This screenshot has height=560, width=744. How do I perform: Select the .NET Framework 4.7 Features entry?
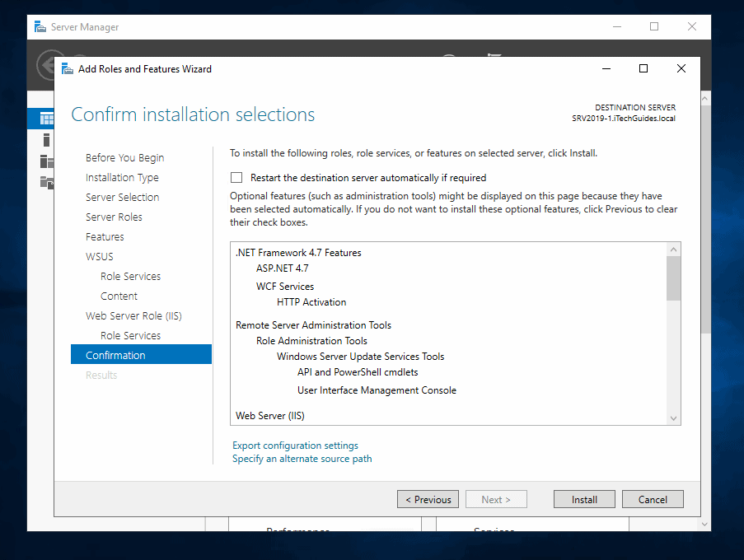(298, 252)
